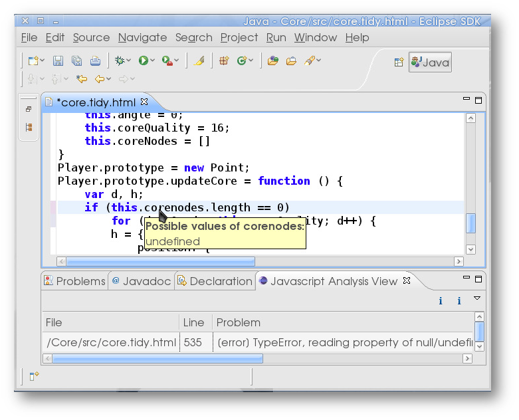Switch to the Problems tab
Screen dimensions: 519x420
pos(75,281)
